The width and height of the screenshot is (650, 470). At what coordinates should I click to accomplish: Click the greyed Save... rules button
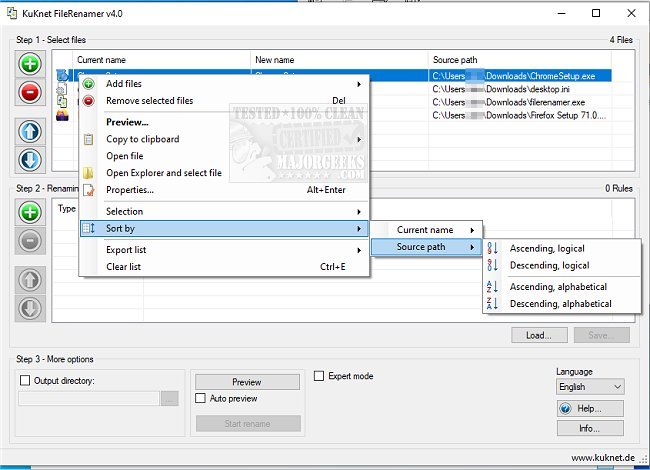point(601,335)
